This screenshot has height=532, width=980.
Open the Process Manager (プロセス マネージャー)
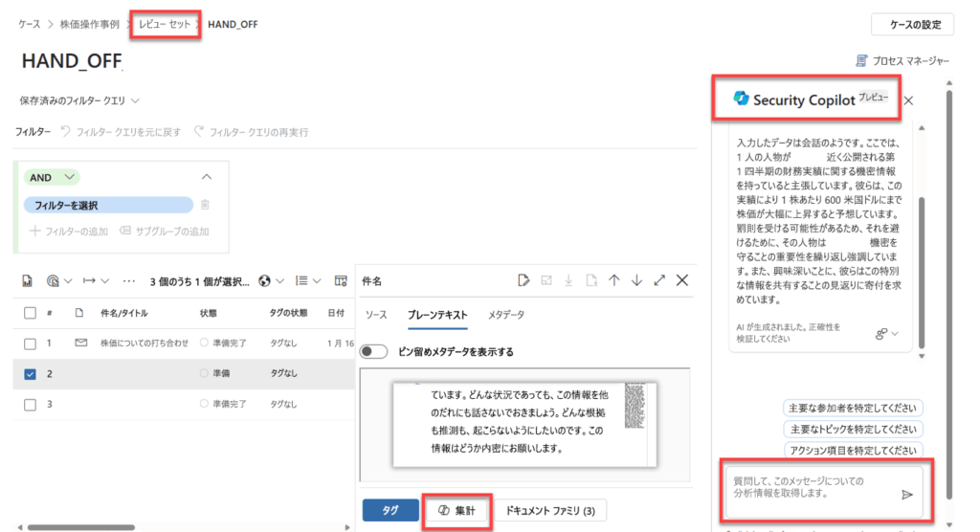[x=902, y=61]
